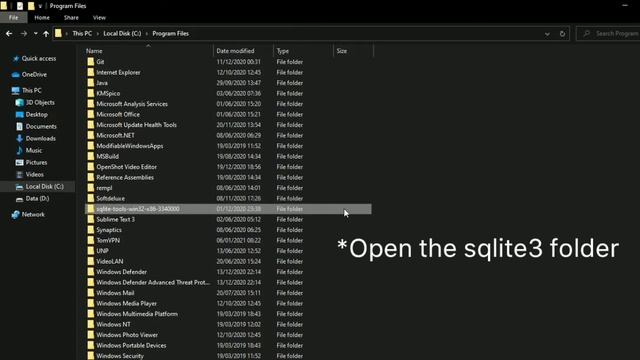Click the KMSpico folder icon

pyautogui.click(x=91, y=93)
